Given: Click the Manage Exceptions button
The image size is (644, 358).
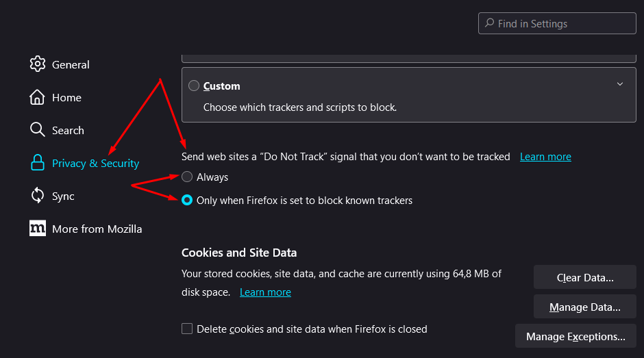Looking at the screenshot, I should point(575,336).
